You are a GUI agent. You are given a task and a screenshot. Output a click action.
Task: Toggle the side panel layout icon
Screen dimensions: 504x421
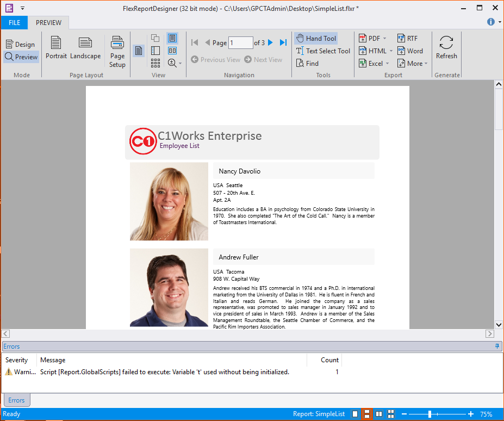coord(155,51)
